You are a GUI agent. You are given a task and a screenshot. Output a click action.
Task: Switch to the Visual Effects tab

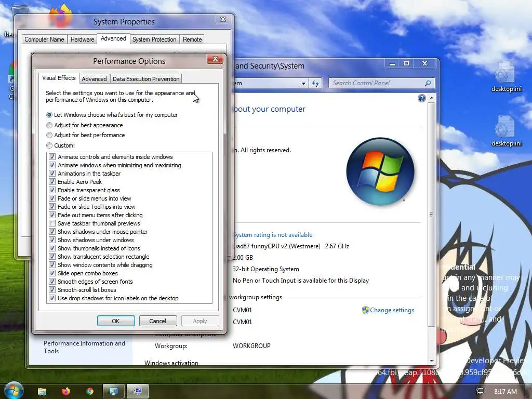(59, 78)
